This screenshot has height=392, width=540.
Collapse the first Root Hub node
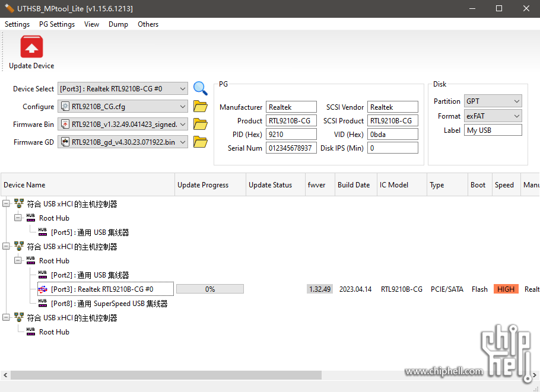pyautogui.click(x=18, y=218)
